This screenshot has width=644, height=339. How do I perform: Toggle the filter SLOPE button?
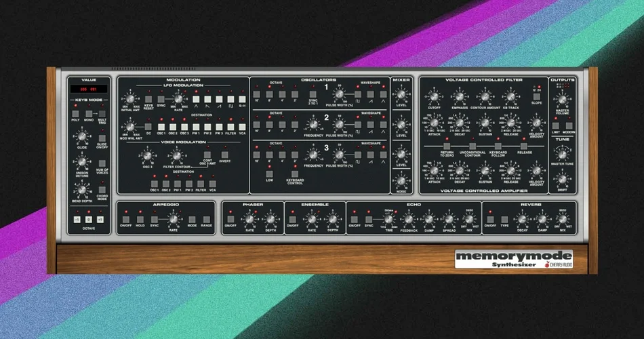tap(536, 96)
